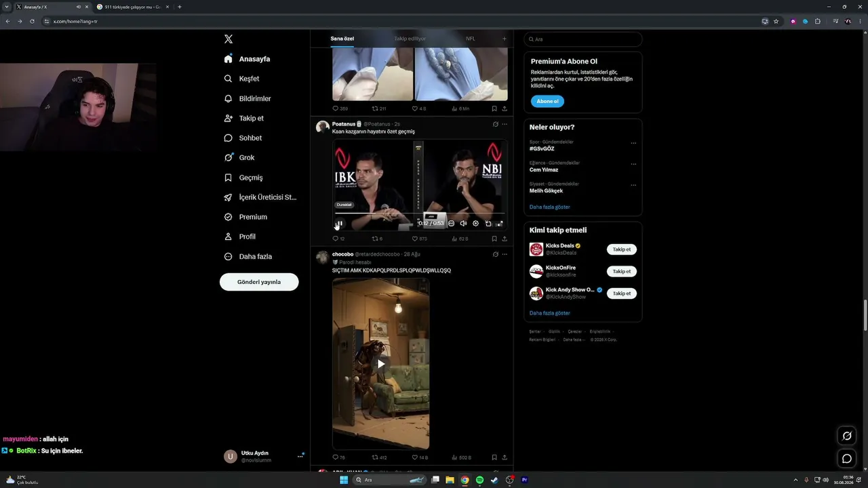Image resolution: width=868 pixels, height=488 pixels.
Task: Switch to the 911 türkiyede çalışıyor mu tab
Action: pos(134,7)
